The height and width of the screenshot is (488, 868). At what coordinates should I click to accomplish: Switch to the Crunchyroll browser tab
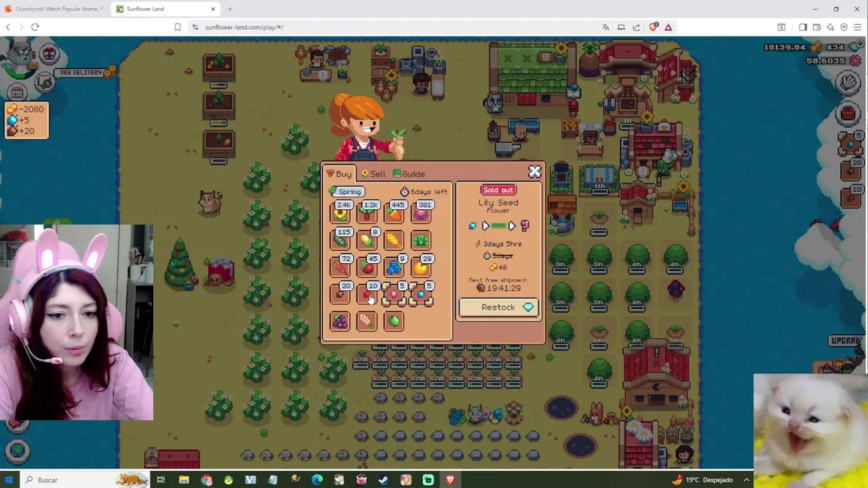54,9
